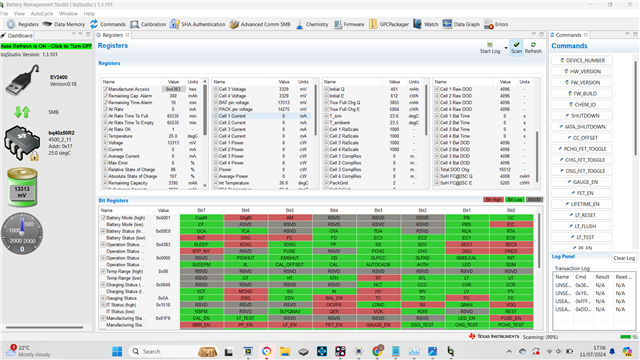Open the Firmware toolbar icon
Image resolution: width=640 pixels, height=360 pixels.
tap(338, 24)
